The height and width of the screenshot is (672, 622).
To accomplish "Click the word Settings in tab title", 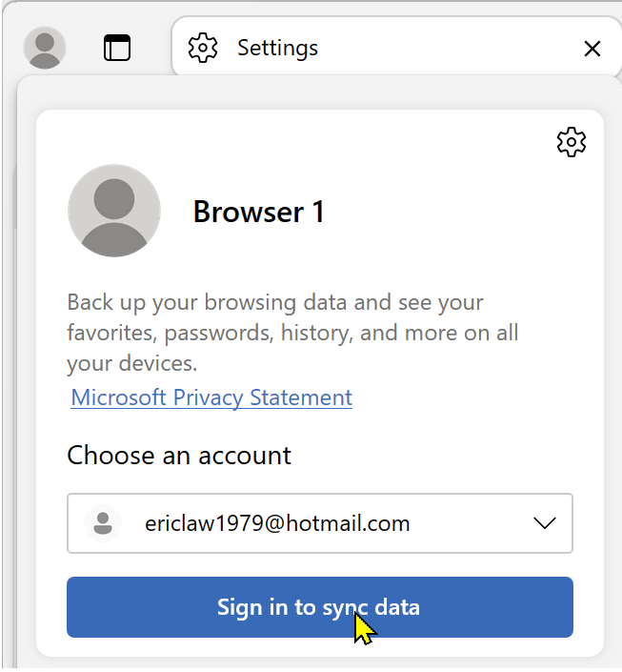I will 277,48.
